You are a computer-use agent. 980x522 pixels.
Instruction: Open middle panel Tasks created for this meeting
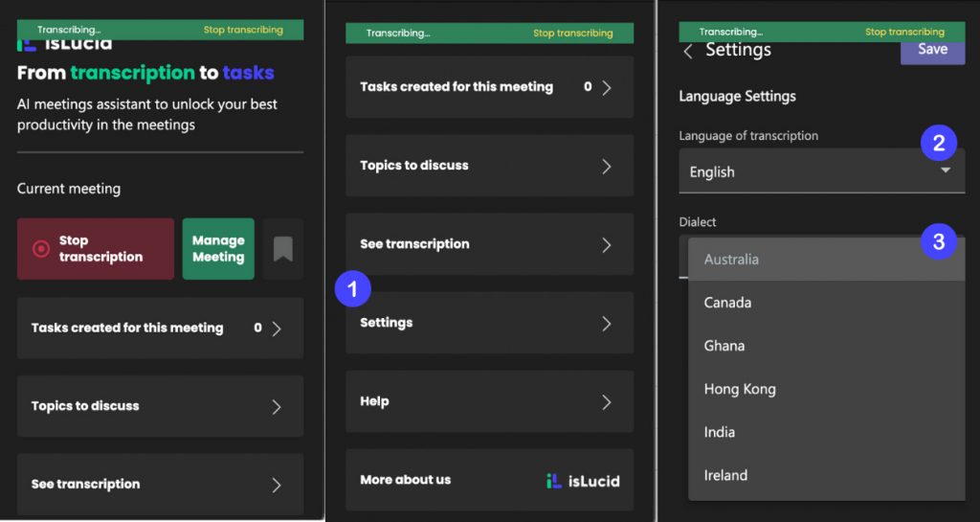489,87
